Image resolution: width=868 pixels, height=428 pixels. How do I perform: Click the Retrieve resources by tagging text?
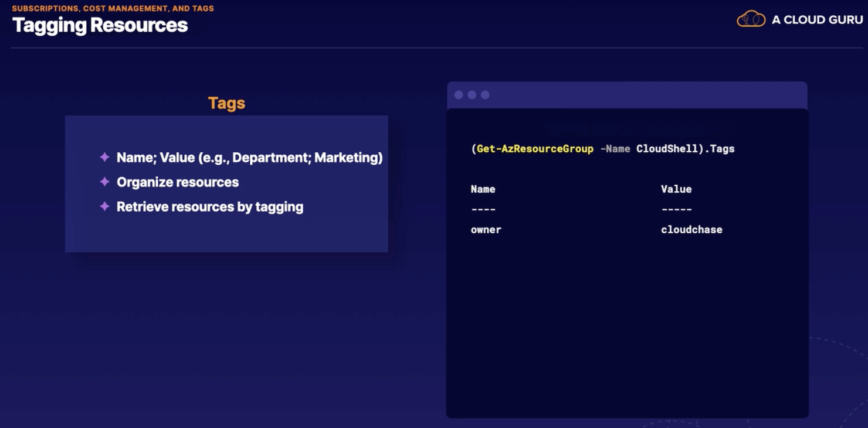[x=210, y=207]
